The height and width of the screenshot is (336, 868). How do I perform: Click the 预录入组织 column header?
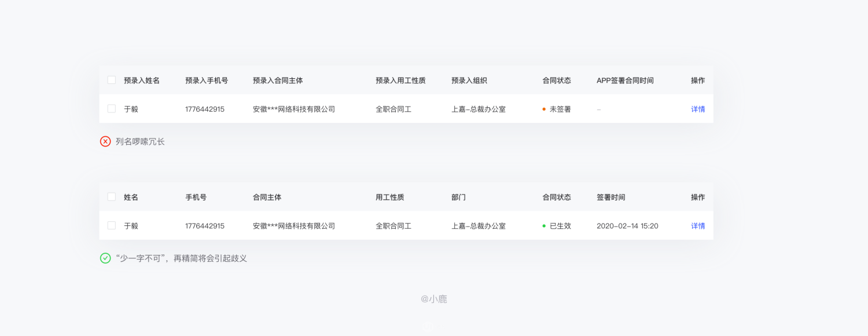click(x=469, y=81)
